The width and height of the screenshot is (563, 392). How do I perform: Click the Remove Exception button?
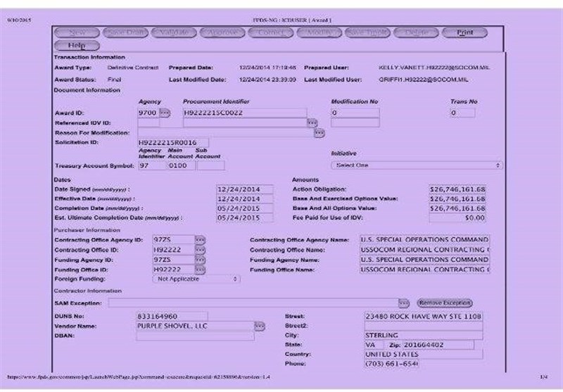[x=444, y=303]
